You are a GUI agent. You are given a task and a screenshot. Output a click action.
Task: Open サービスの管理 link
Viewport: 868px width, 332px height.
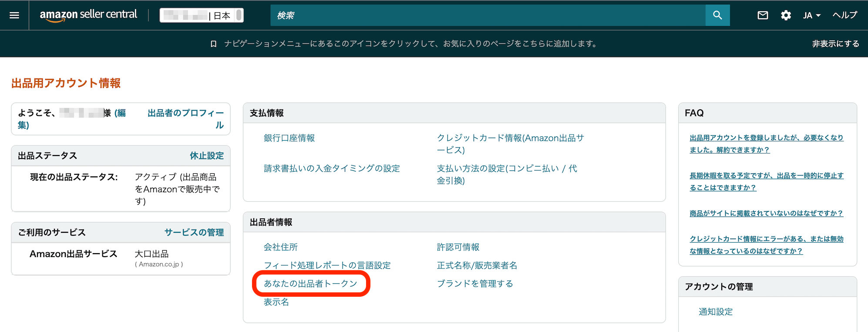coord(194,232)
